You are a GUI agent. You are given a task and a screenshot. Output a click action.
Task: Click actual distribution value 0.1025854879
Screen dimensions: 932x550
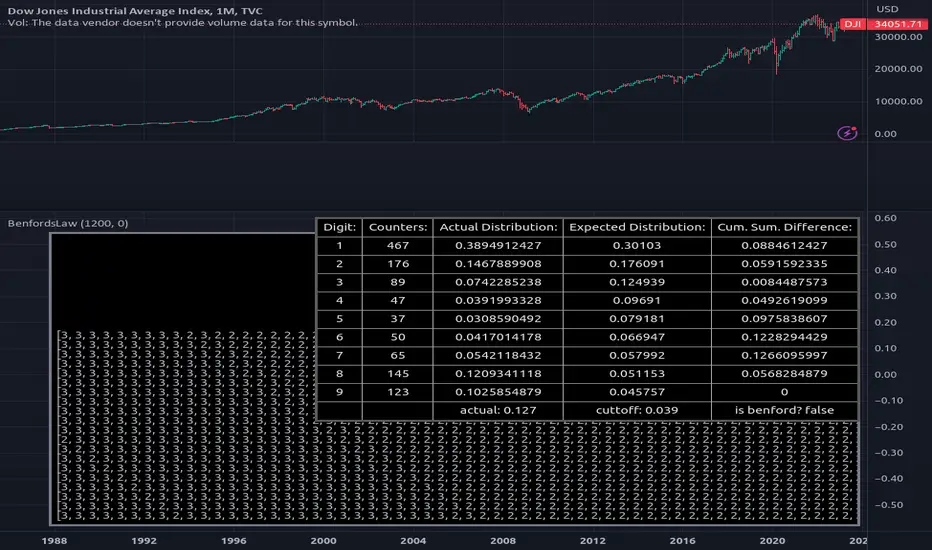tap(498, 392)
